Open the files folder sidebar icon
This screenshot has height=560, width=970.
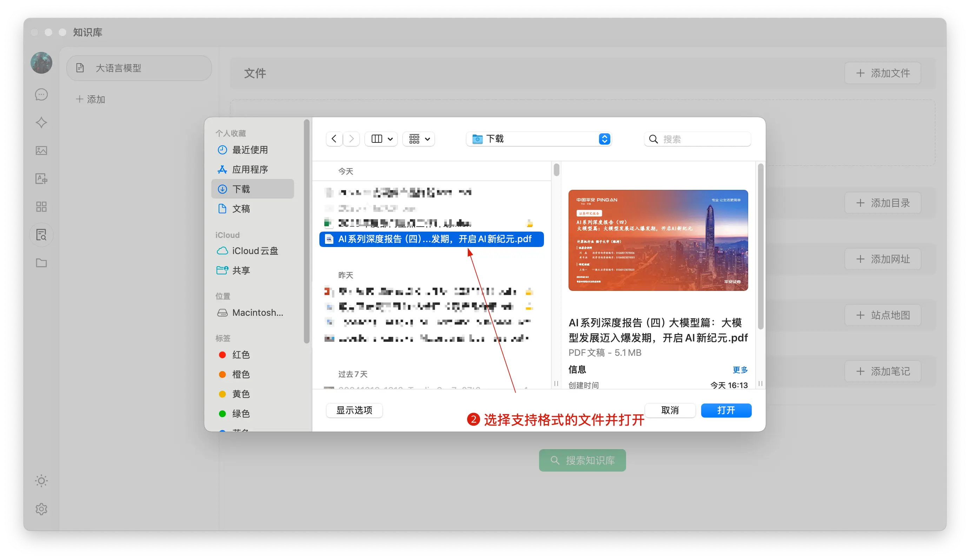[x=41, y=263]
